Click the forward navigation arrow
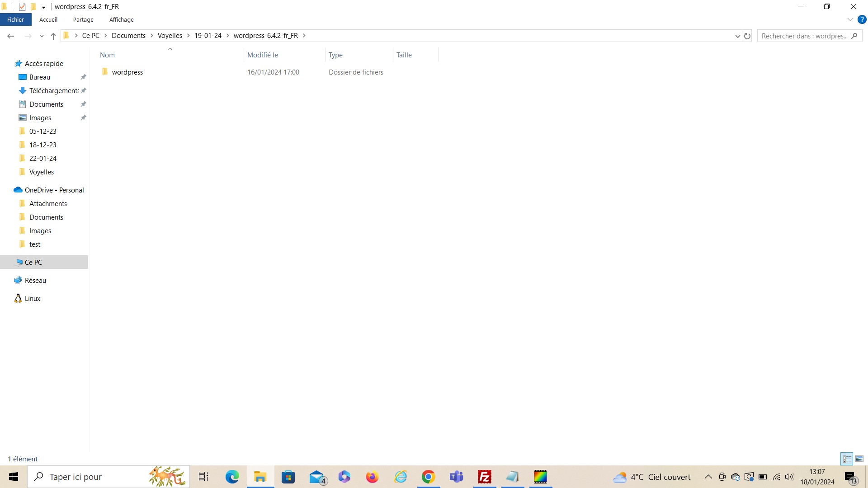868x488 pixels. point(28,36)
